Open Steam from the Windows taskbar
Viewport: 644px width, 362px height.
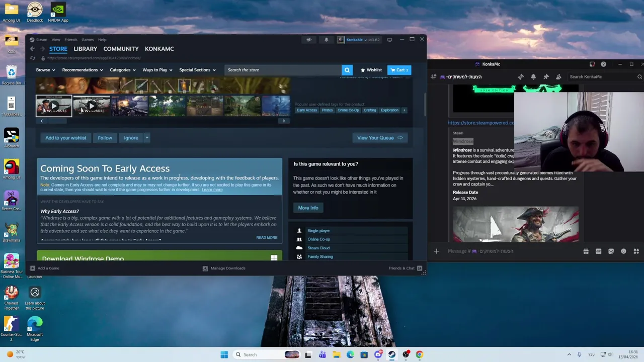pyautogui.click(x=391, y=354)
